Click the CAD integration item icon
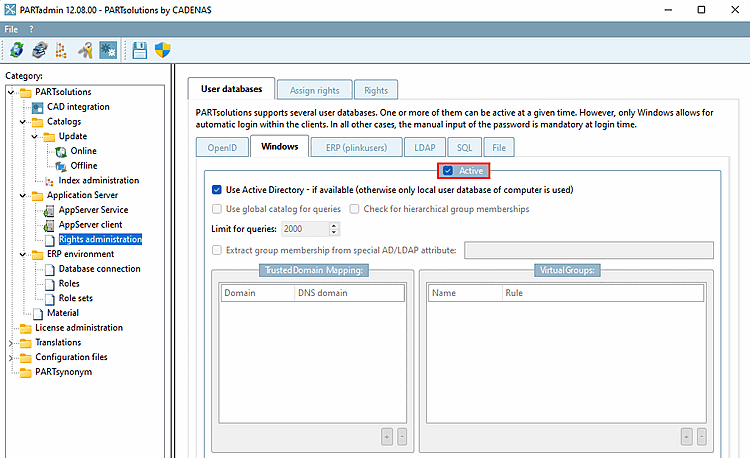750x458 pixels. click(x=38, y=107)
